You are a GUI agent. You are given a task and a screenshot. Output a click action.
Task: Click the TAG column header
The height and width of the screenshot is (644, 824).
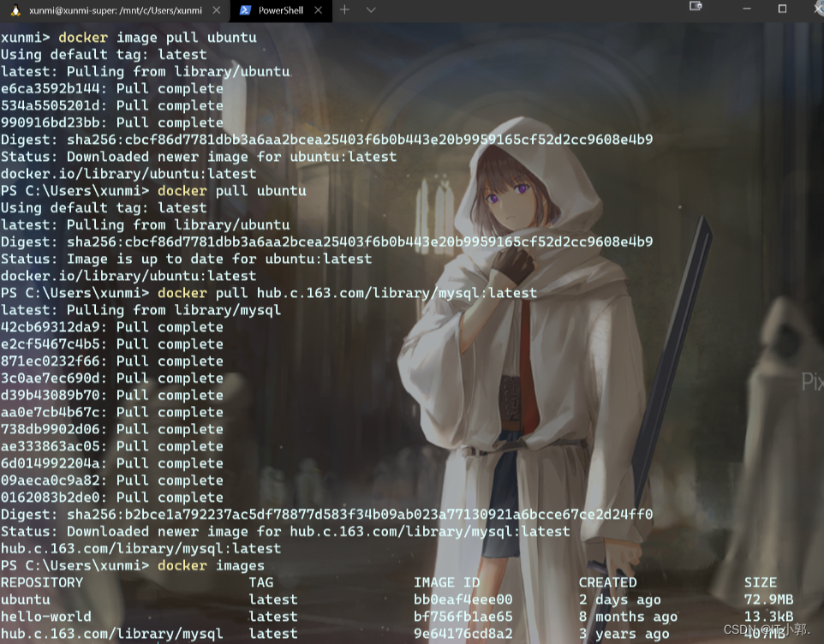261,582
